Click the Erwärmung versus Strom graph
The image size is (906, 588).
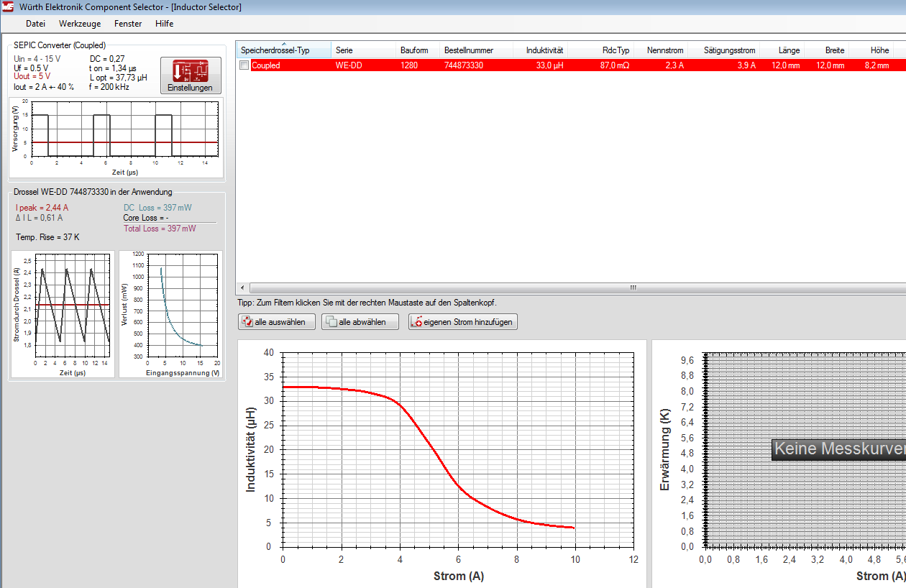(779, 464)
